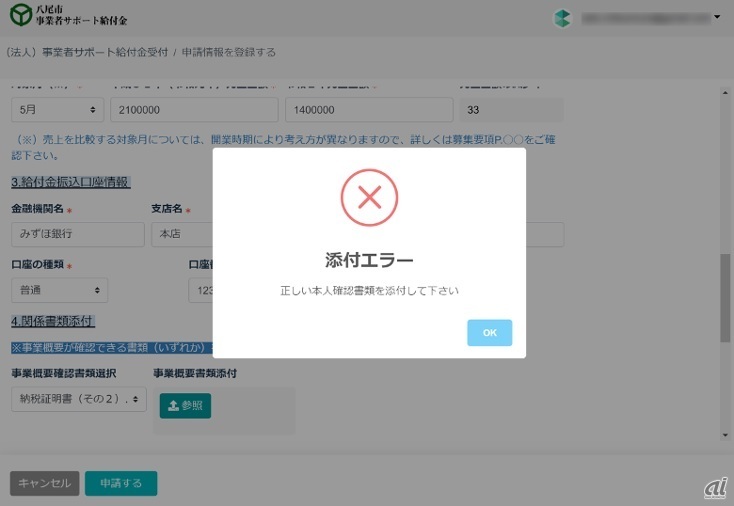
Task: Click the 事業概要書類添付 label
Action: 195,373
